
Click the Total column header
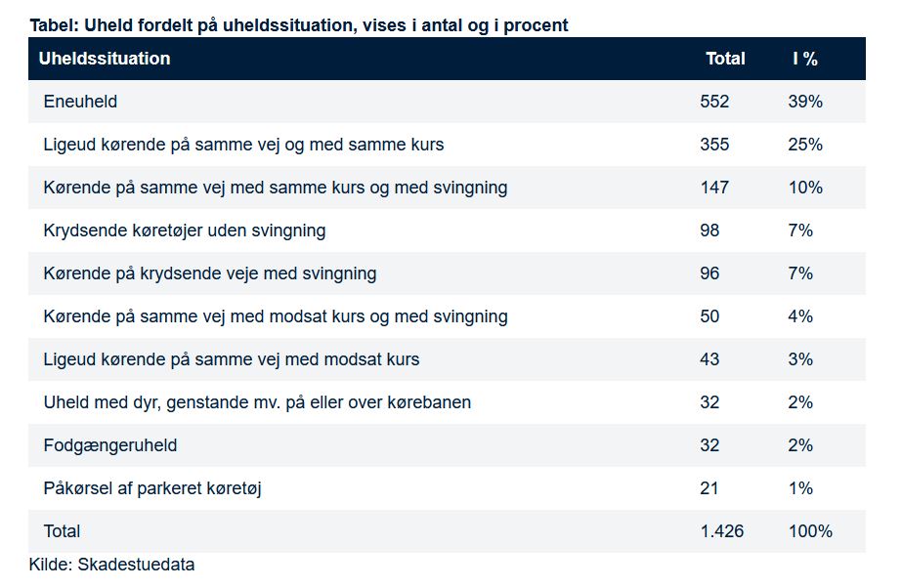[x=725, y=59]
